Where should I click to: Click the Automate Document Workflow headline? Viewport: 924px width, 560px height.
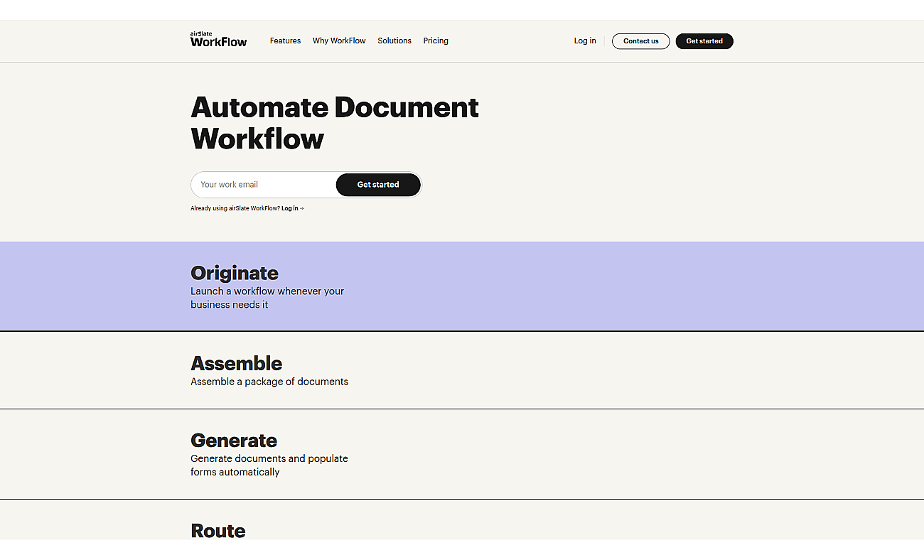[335, 123]
